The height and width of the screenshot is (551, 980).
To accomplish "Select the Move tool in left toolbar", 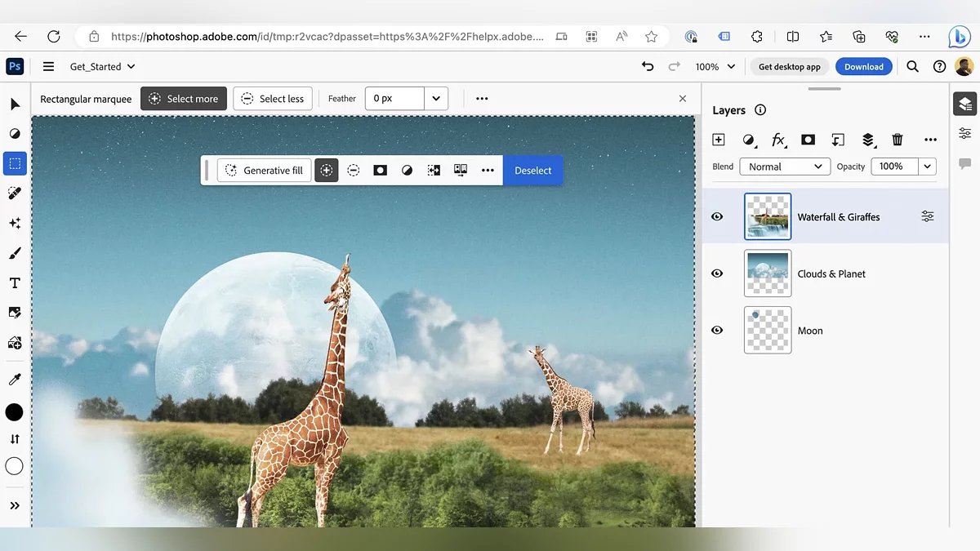I will (x=15, y=104).
